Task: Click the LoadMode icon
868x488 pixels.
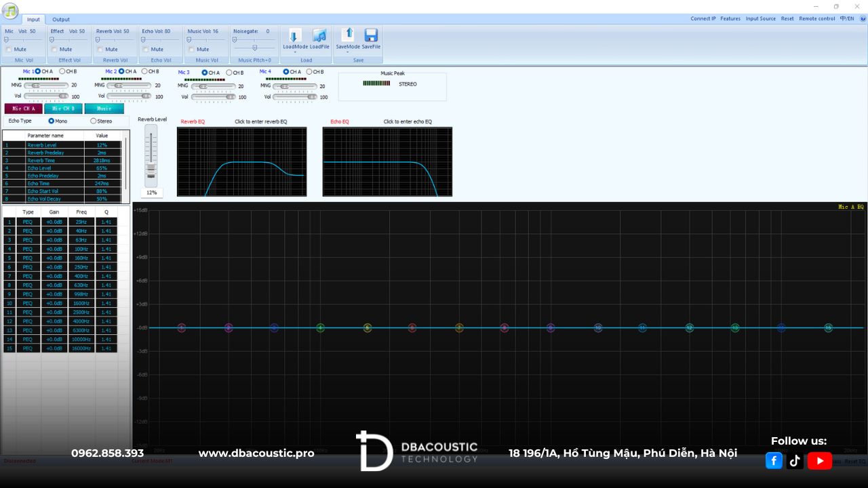Action: (294, 36)
